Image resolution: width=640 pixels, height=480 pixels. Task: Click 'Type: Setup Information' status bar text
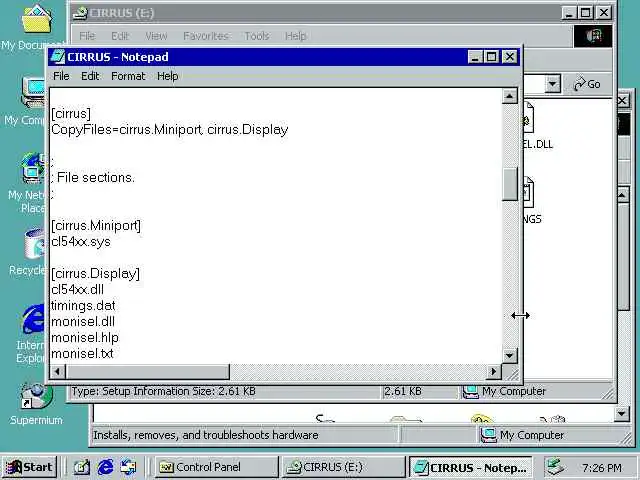163,391
